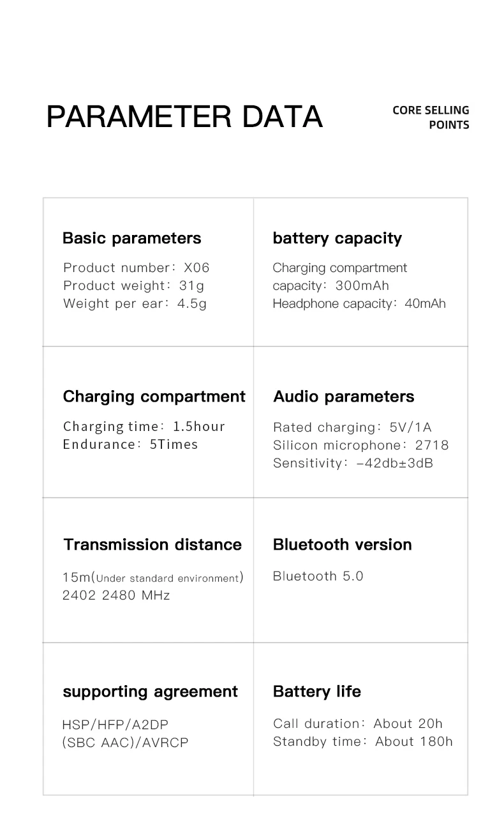Click the PARAMETER DATA title

pyautogui.click(x=184, y=116)
